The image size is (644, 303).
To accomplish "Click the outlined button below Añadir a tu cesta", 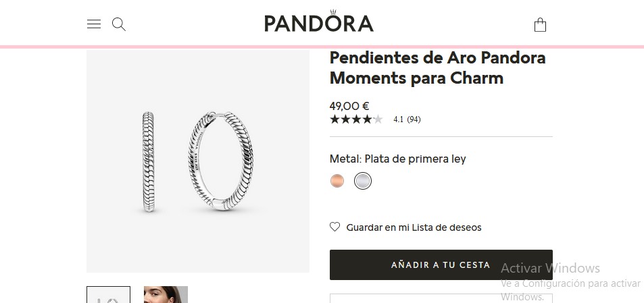I will (441, 298).
